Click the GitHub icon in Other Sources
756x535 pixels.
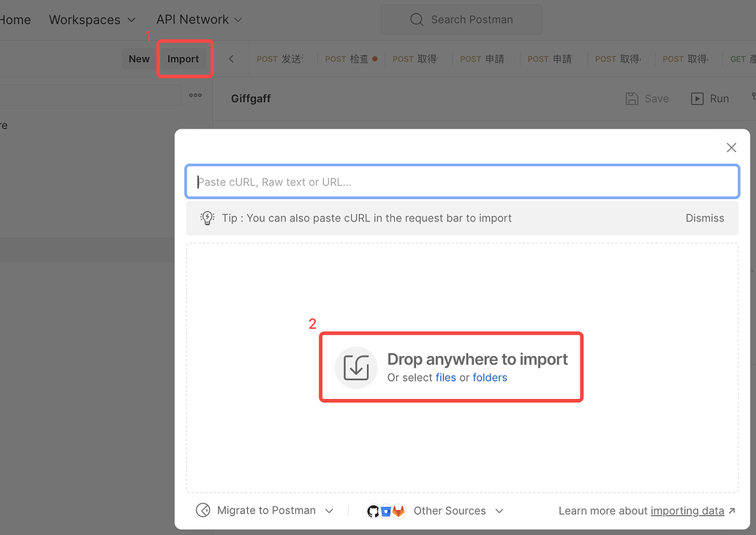point(373,511)
